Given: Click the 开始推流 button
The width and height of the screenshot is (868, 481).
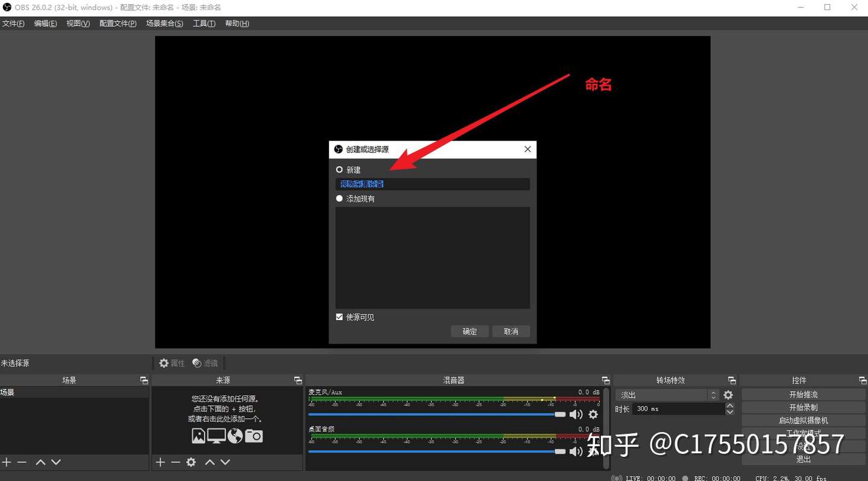Looking at the screenshot, I should point(804,394).
